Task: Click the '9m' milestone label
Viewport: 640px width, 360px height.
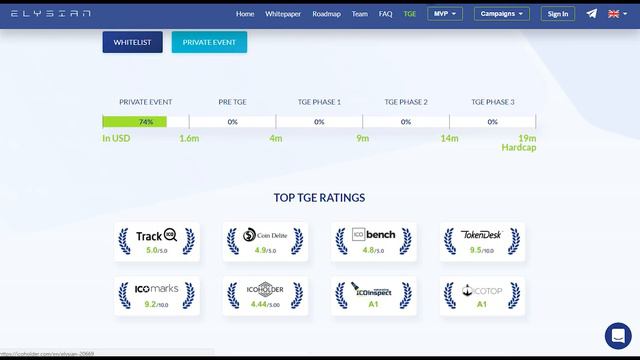Action: [362, 138]
